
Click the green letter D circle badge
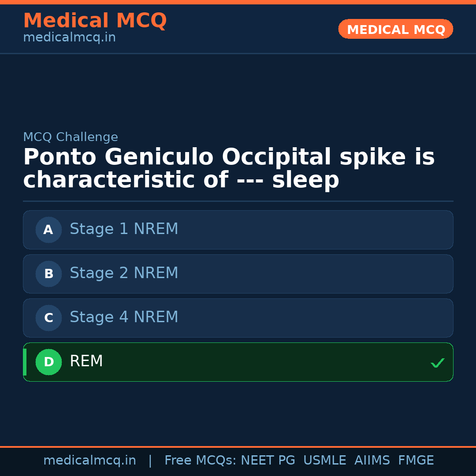48,362
